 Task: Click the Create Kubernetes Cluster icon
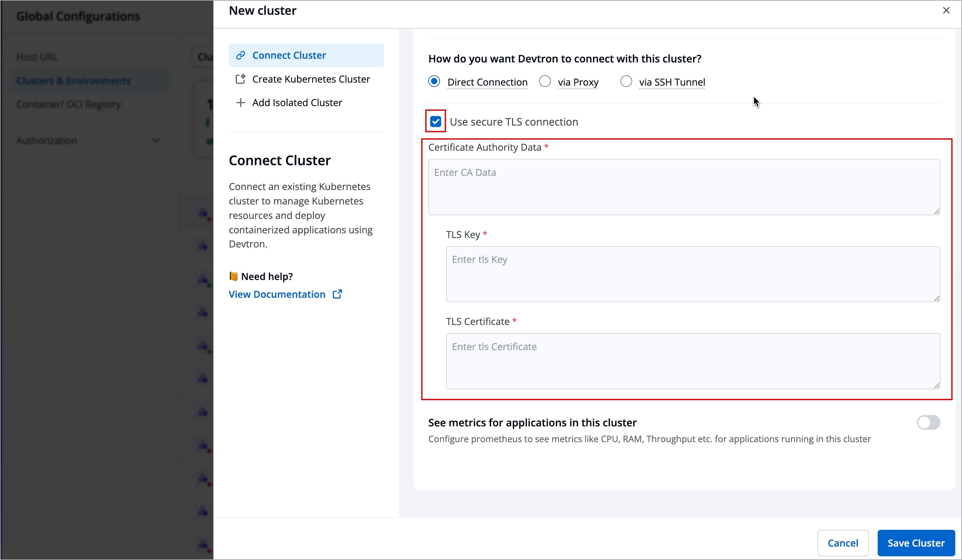pyautogui.click(x=240, y=79)
